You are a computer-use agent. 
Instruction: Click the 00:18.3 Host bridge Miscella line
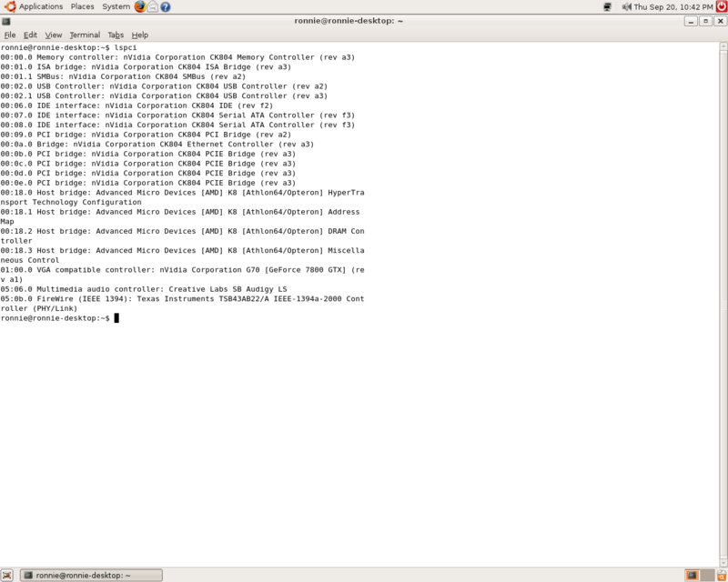[x=182, y=251]
